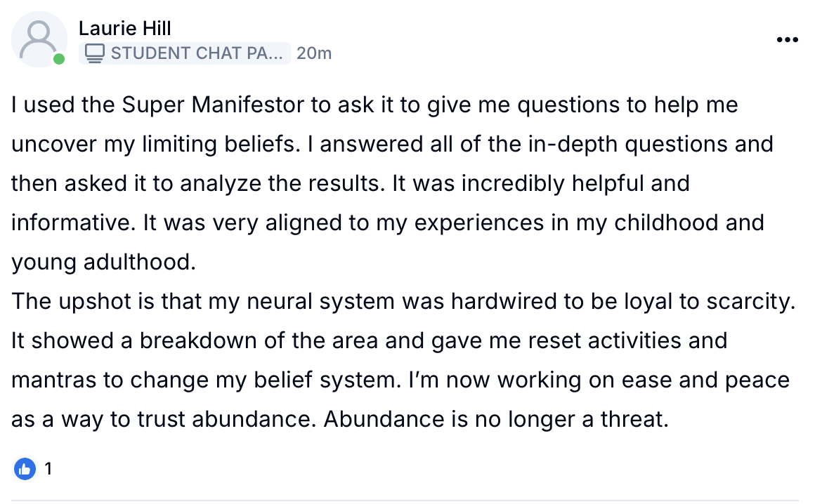Screen dimensions: 815x504
Task: Click the green online status dot
Action: pyautogui.click(x=59, y=60)
